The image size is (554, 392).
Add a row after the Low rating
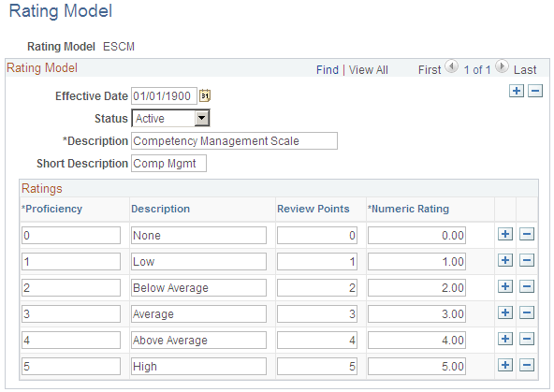point(505,261)
